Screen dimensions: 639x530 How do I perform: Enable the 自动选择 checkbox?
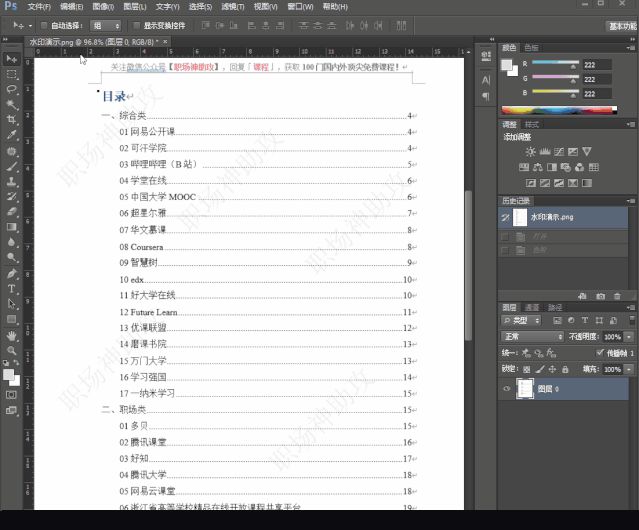point(44,26)
